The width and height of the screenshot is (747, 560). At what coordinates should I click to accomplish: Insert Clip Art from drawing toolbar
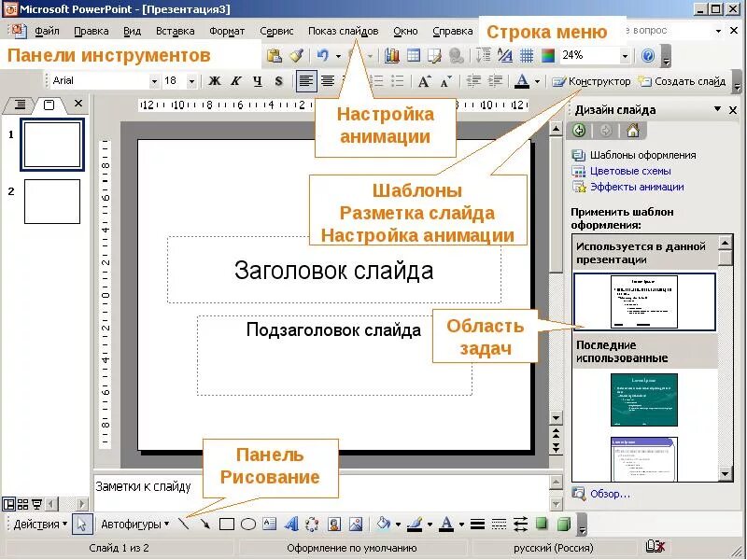point(334,525)
